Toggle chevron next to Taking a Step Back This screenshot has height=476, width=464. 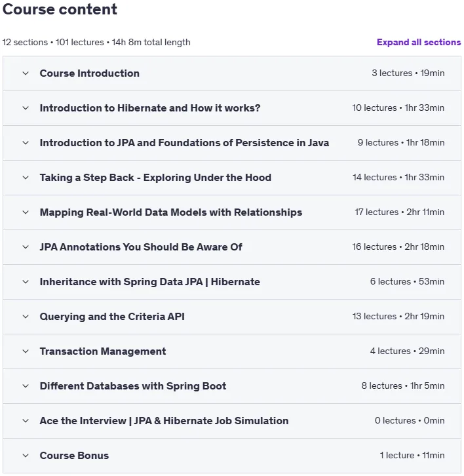[x=26, y=178]
